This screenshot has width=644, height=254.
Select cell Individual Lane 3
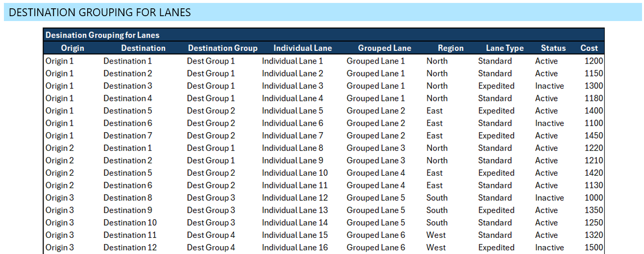point(292,86)
